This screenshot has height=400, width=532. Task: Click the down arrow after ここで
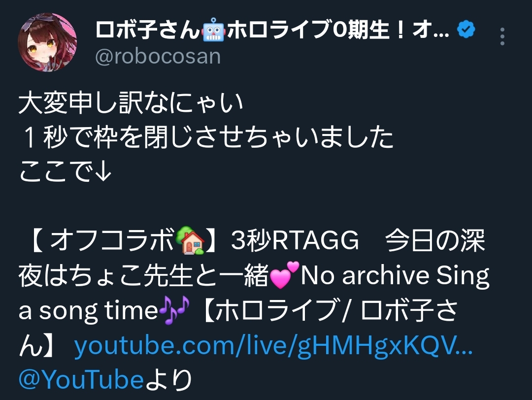click(103, 172)
